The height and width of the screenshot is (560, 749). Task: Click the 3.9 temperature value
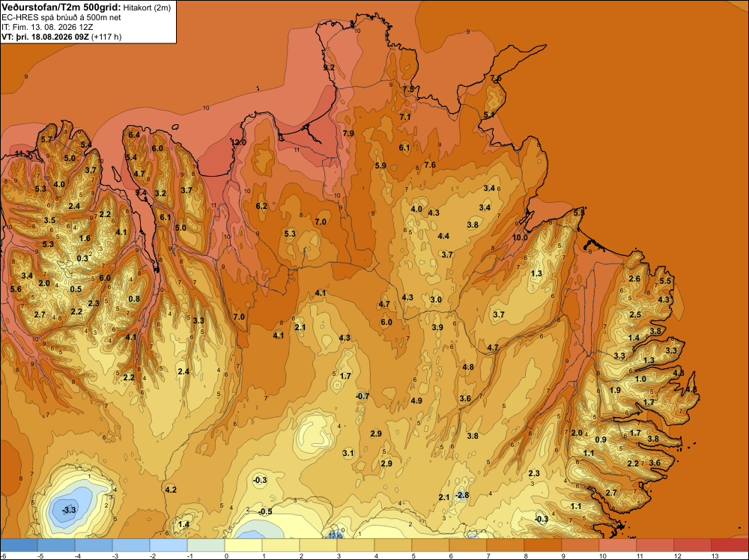437,327
